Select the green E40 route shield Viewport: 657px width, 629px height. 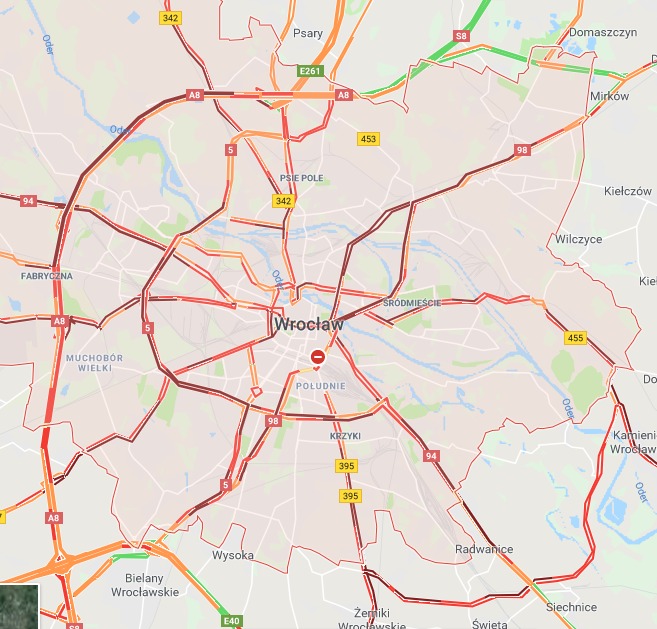232,621
